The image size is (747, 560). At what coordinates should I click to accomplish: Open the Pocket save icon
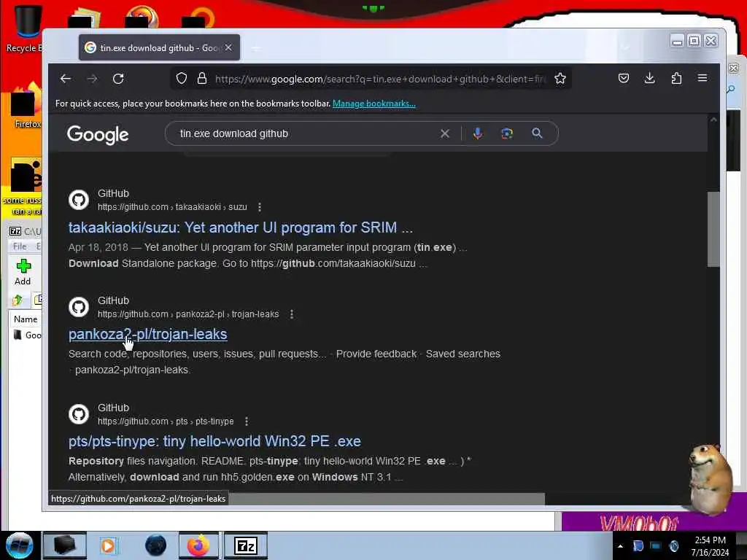pyautogui.click(x=624, y=78)
